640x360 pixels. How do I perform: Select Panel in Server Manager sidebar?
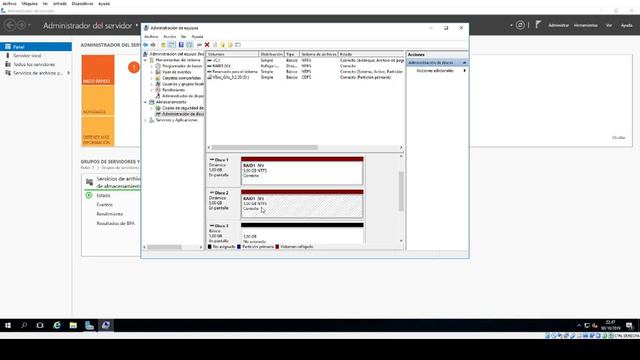[36, 47]
